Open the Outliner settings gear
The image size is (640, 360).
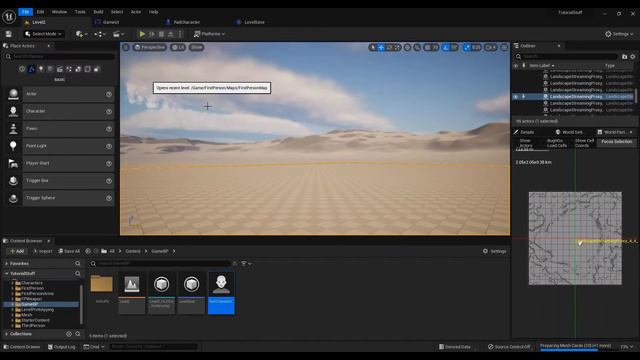coord(633,56)
